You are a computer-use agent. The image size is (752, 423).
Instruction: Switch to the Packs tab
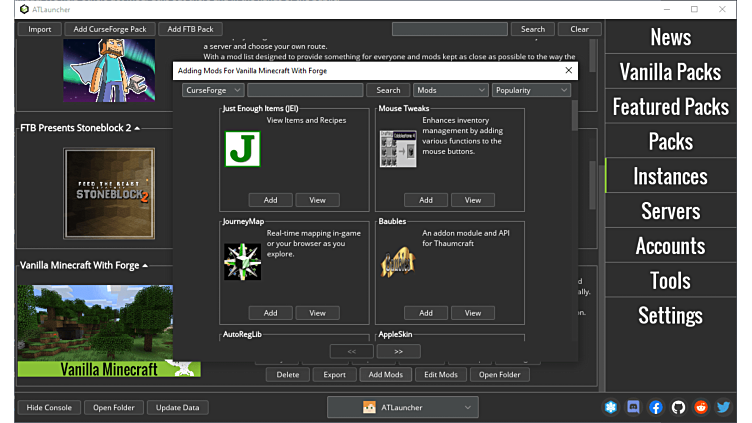pos(670,141)
